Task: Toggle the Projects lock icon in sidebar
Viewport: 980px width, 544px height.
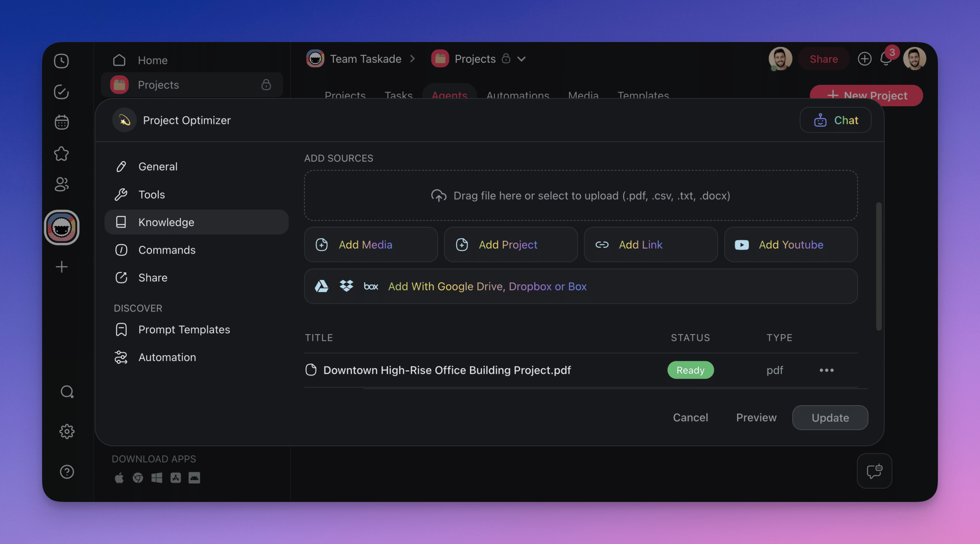Action: [x=266, y=85]
